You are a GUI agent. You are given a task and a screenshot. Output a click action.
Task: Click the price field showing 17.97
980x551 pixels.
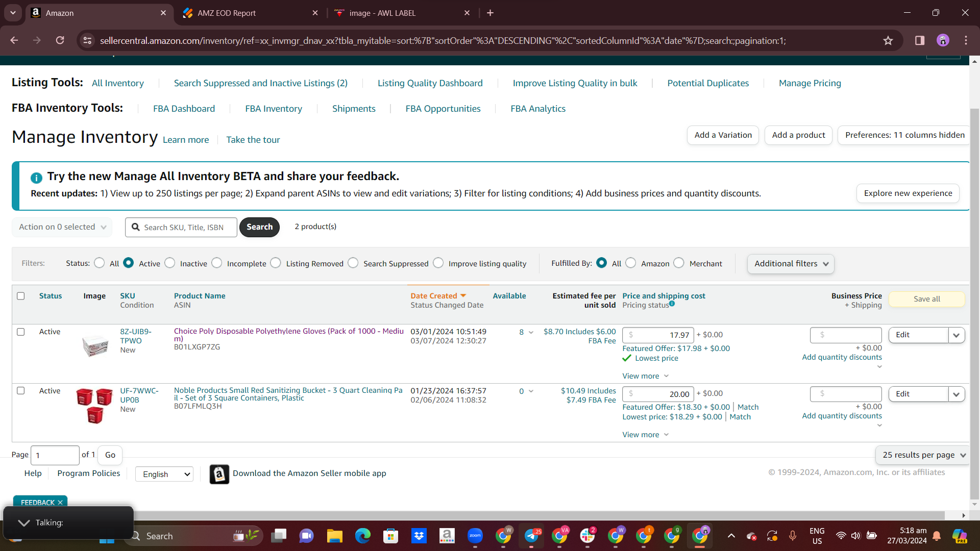pyautogui.click(x=658, y=335)
